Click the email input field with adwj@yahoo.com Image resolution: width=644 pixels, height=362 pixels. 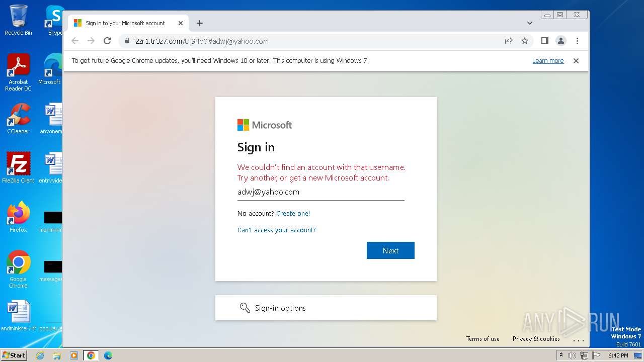coord(321,192)
